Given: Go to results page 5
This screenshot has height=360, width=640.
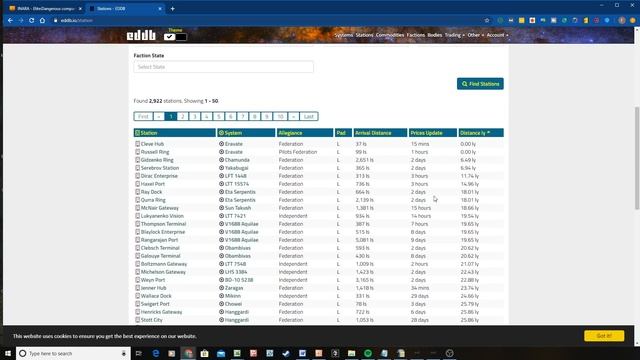Looking at the screenshot, I should click(x=218, y=116).
